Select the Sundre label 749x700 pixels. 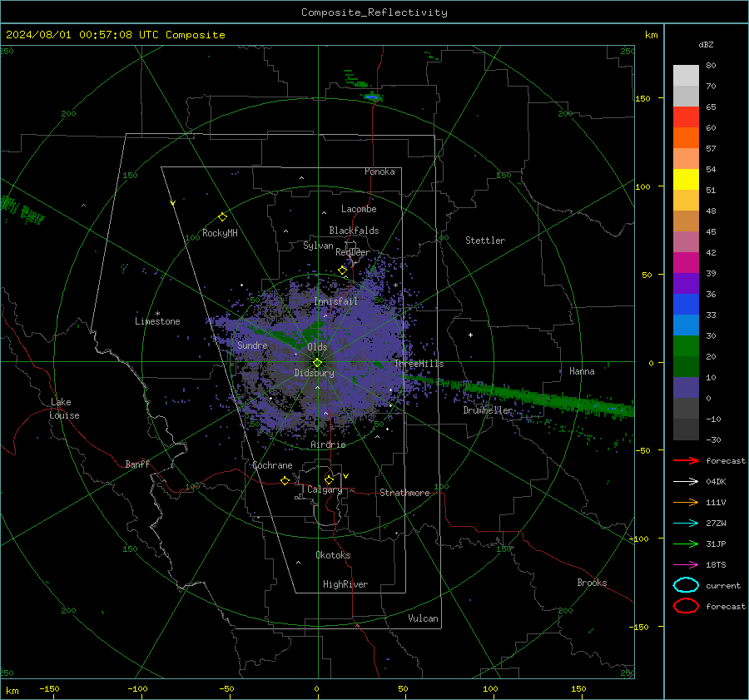pyautogui.click(x=253, y=345)
